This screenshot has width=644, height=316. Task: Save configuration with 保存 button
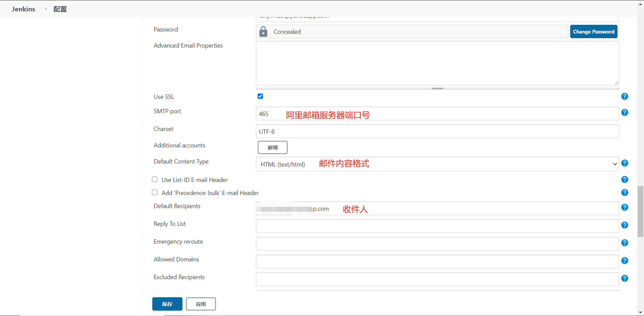pos(167,304)
